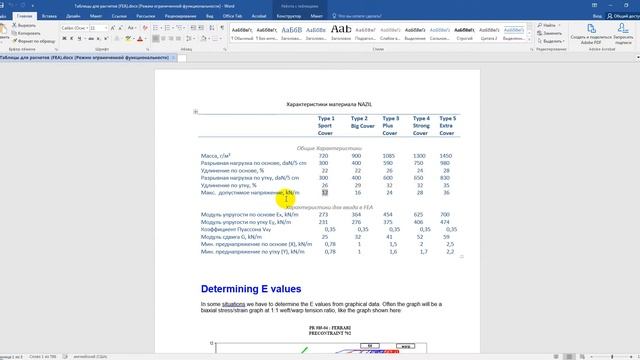Click the bulleted list icon
Image resolution: width=640 pixels, height=360 pixels.
155,28
